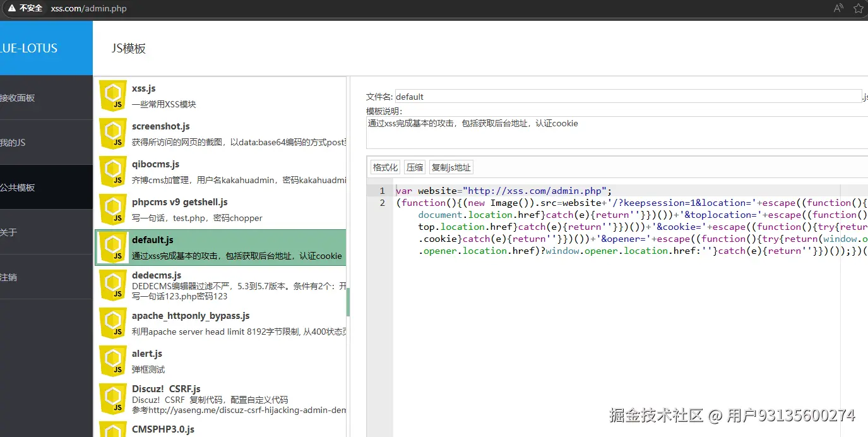Click the JS file icon for xss.js
The height and width of the screenshot is (437, 868).
coord(113,96)
